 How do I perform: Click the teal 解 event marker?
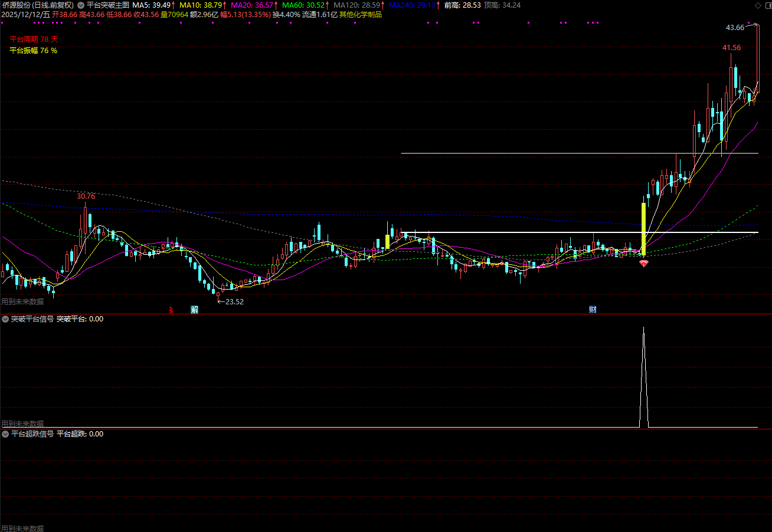(x=194, y=309)
